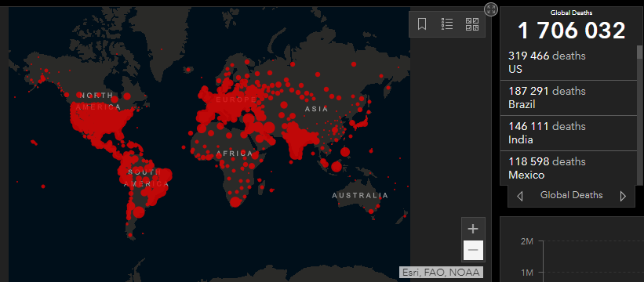
Task: Open the map bookmarks icon
Action: coord(422,24)
